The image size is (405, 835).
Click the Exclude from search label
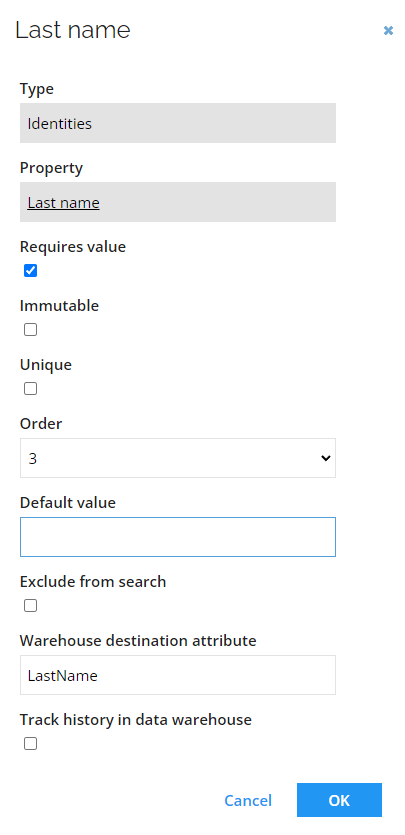tap(93, 582)
